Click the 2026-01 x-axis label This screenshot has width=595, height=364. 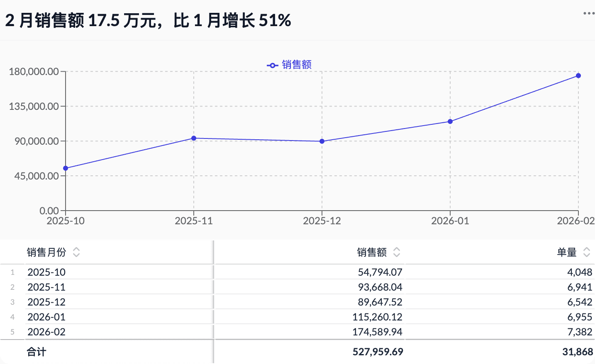coord(450,221)
